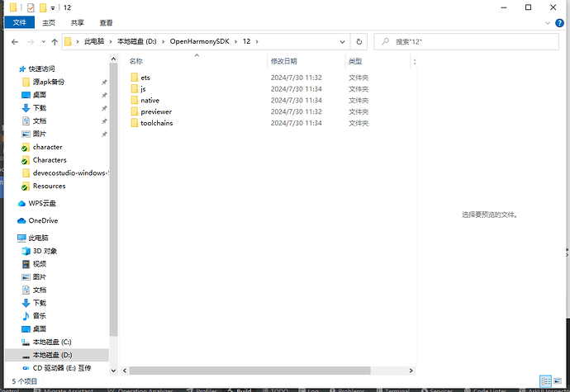The height and width of the screenshot is (392, 570).
Task: Open pinned 文档 under quick access
Action: point(40,121)
